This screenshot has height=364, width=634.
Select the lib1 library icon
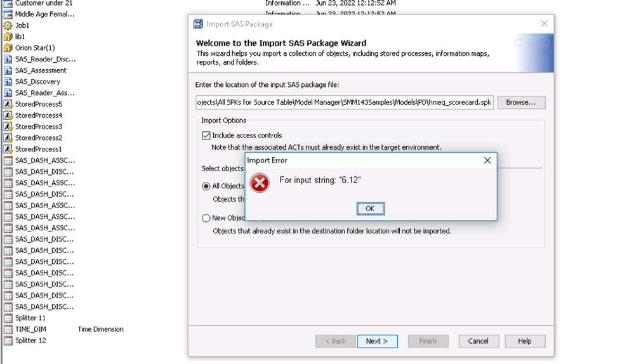pyautogui.click(x=8, y=37)
